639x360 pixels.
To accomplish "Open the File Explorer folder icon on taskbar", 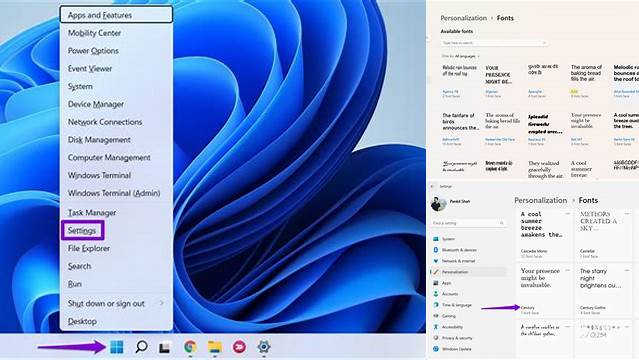I will (215, 347).
